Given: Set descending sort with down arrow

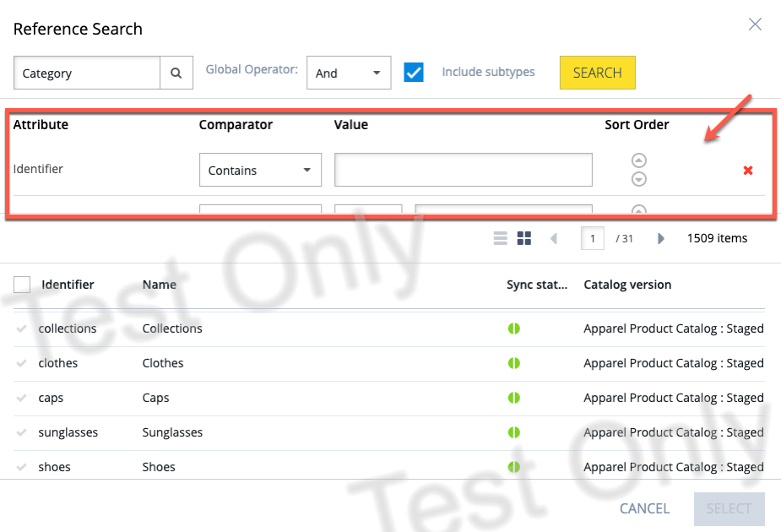Looking at the screenshot, I should coord(638,179).
